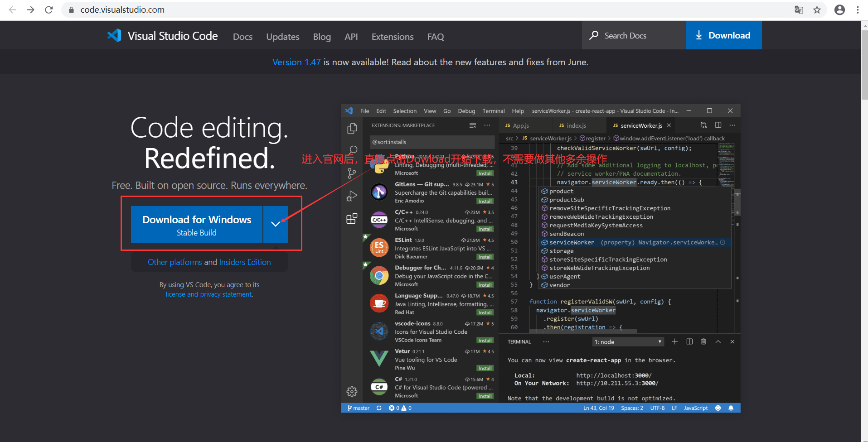Click the feedback smiley in the status bar
This screenshot has width=868, height=442.
click(718, 408)
